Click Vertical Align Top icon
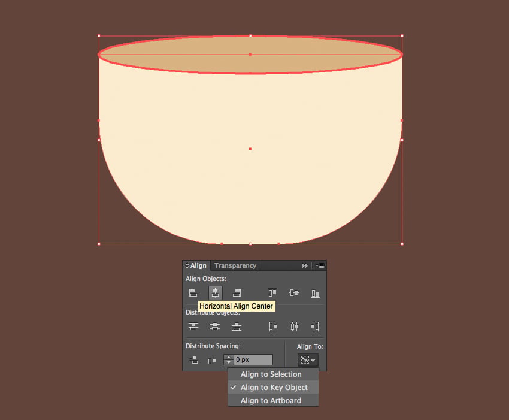This screenshot has width=509, height=420. pos(272,293)
